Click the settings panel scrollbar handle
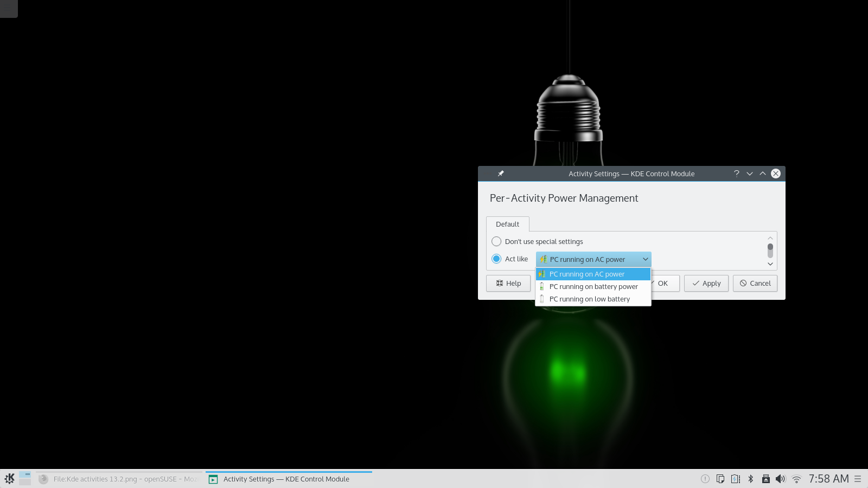The height and width of the screenshot is (488, 868). 770,251
